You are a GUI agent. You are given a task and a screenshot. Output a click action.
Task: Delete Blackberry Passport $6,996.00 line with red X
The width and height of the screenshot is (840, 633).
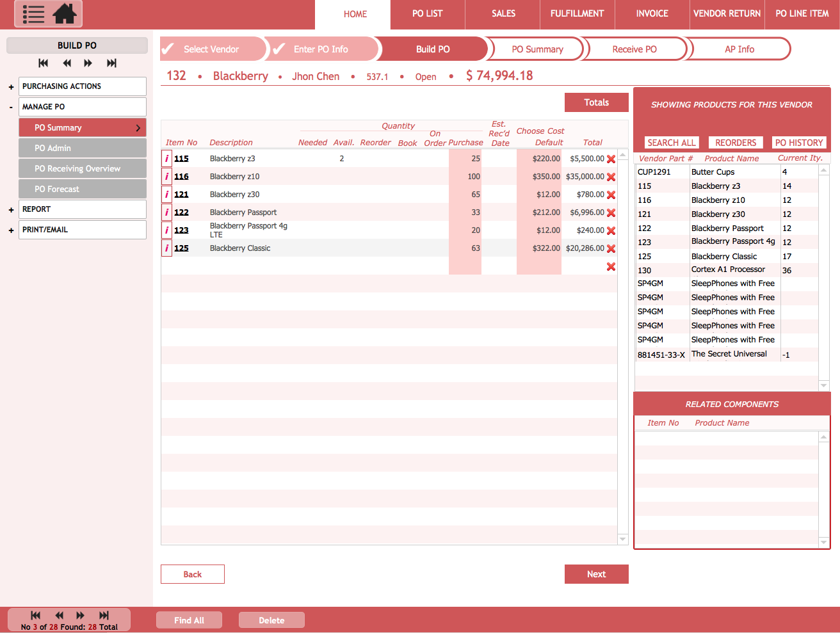[x=611, y=212]
